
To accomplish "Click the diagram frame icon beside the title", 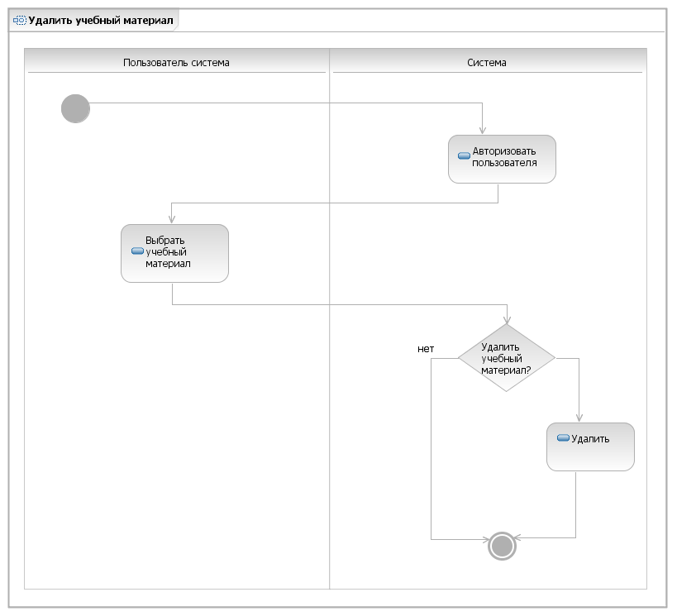I will pos(20,21).
